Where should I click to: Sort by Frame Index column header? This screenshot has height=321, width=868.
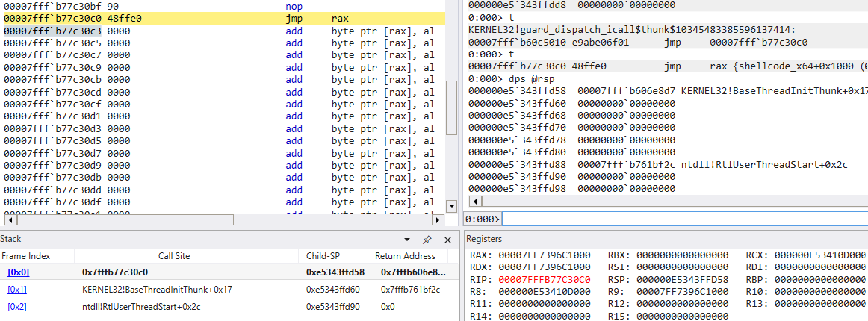click(25, 256)
